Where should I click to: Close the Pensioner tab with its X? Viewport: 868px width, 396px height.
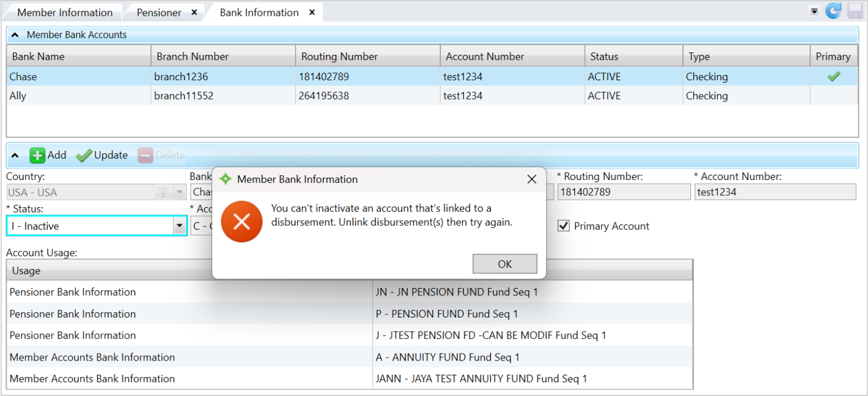(194, 12)
